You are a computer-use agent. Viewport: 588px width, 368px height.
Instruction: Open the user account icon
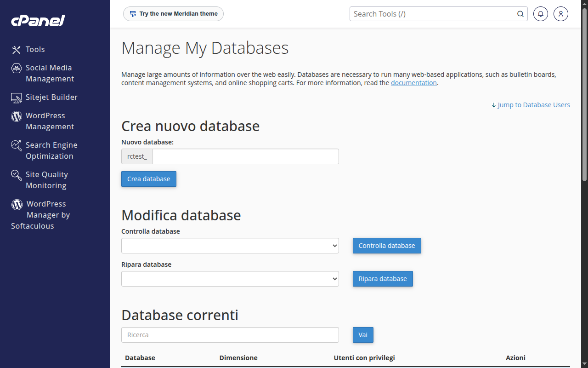[561, 14]
